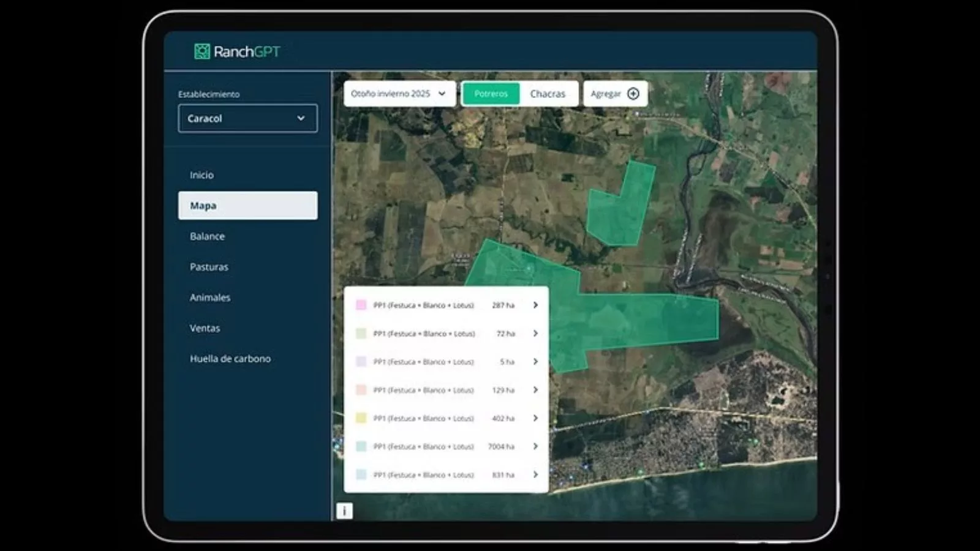Open Huella de carbono page
Screen dimensions: 980x551
(230, 359)
